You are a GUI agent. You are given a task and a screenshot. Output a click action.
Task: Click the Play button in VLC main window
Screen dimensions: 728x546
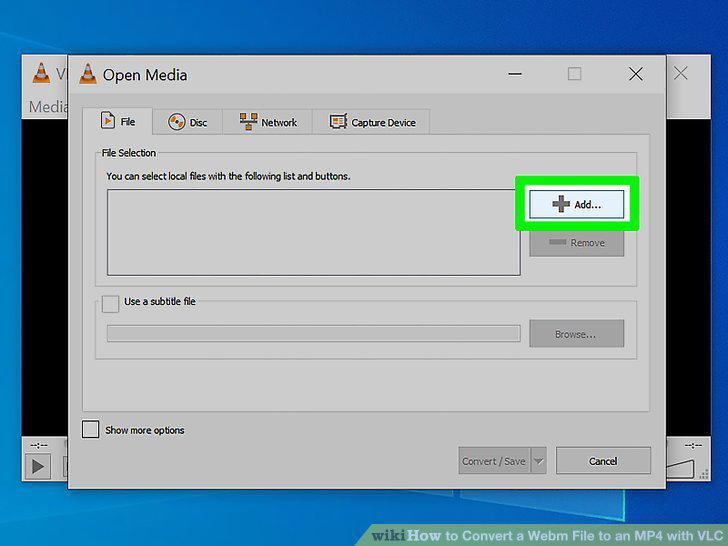coord(38,467)
